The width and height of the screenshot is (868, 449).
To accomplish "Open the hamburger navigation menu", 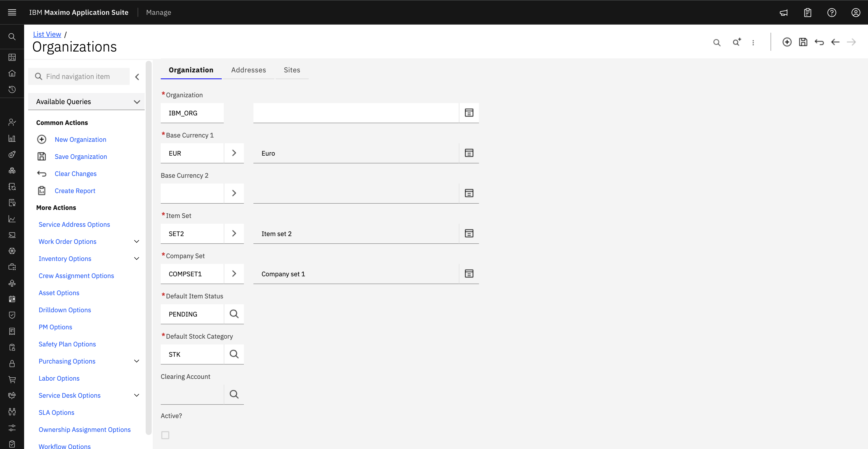I will 12,13.
